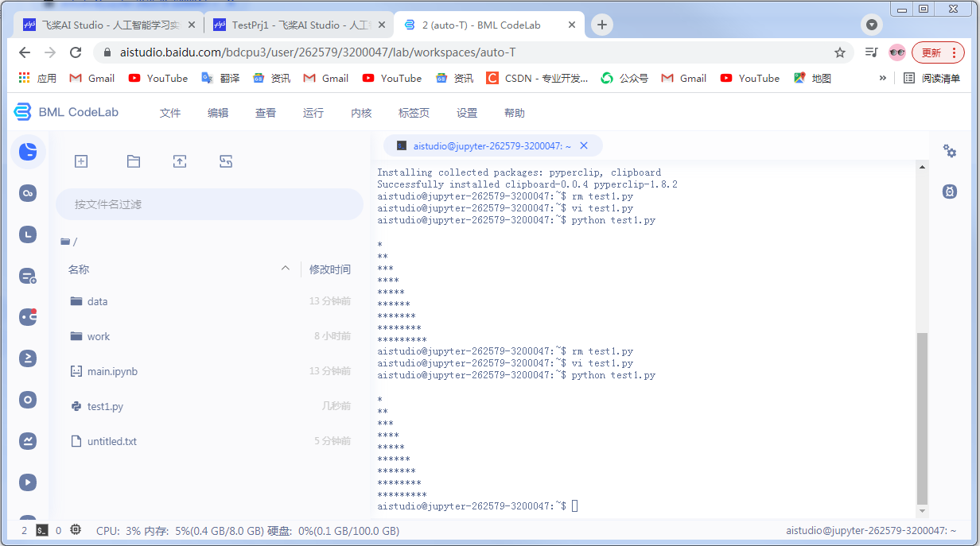The image size is (980, 546).
Task: Click the kernel indicator icon in status bar
Action: (76, 529)
